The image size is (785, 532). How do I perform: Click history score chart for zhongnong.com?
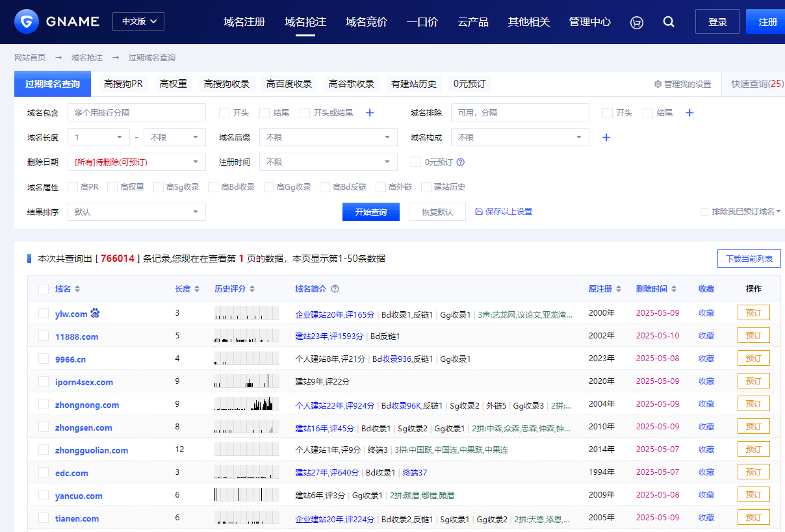pos(247,404)
